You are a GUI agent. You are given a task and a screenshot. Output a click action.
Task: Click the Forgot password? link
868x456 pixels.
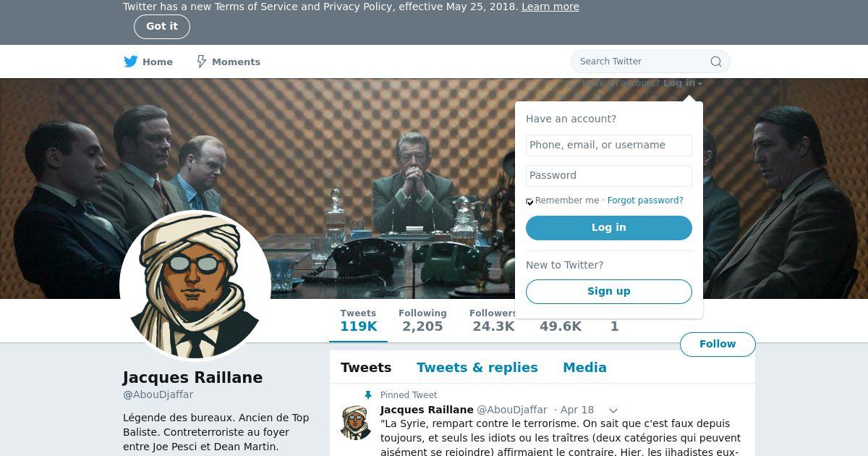pyautogui.click(x=645, y=200)
